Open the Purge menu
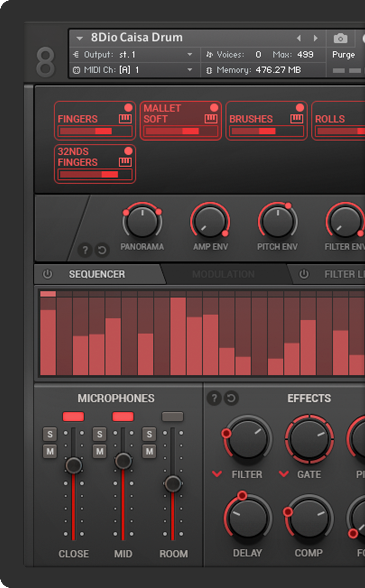This screenshot has width=365, height=588. 343,55
